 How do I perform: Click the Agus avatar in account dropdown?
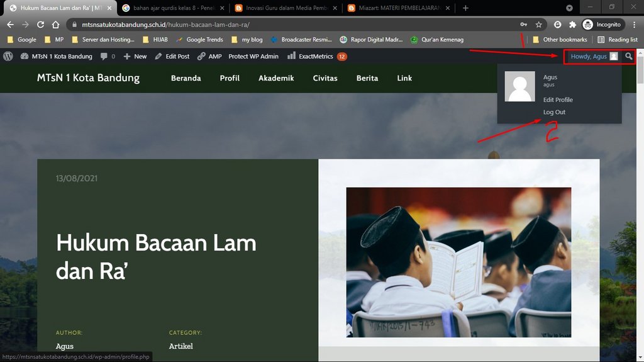pyautogui.click(x=519, y=86)
